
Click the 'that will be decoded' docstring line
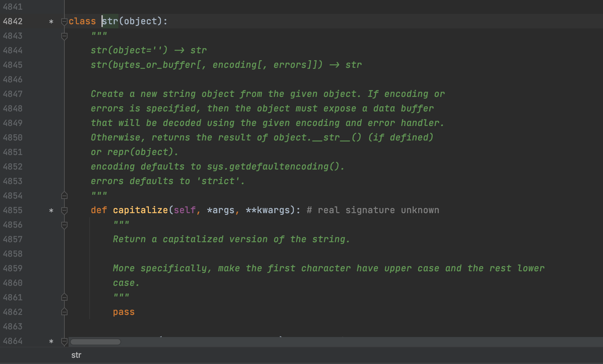[x=268, y=123]
